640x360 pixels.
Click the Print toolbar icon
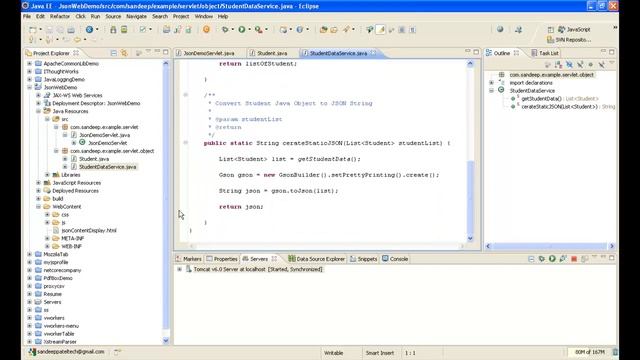pyautogui.click(x=71, y=29)
